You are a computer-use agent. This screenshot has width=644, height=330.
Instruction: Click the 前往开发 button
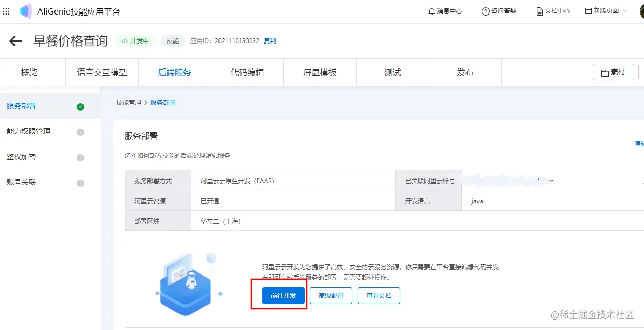tap(283, 295)
